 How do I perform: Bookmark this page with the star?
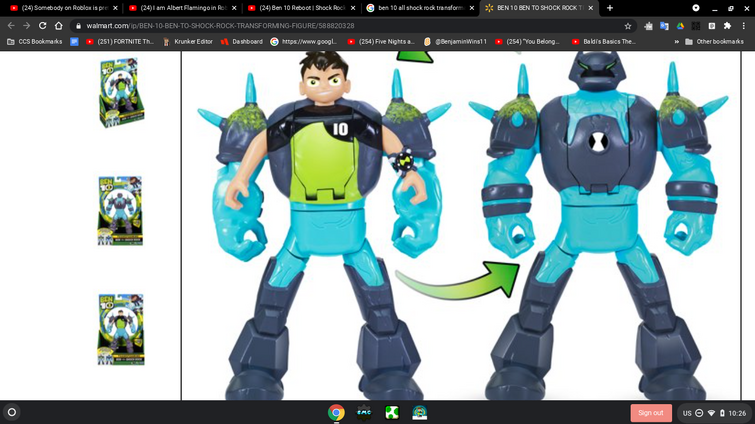(x=627, y=26)
